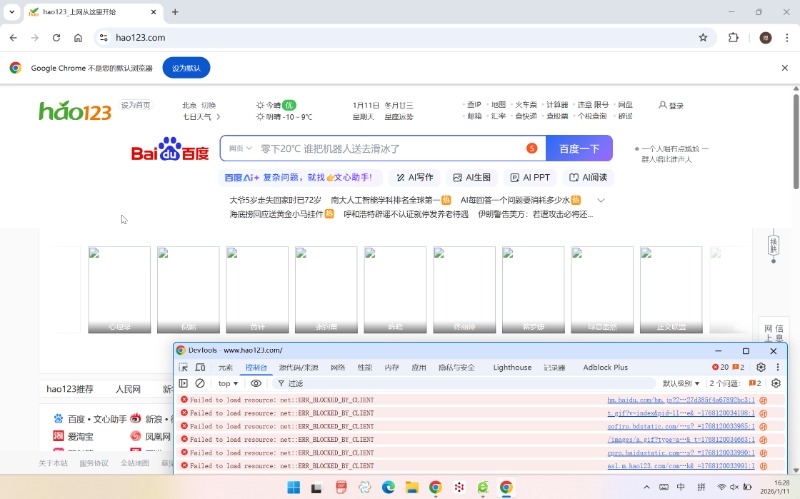This screenshot has height=499, width=800.
Task: Open the Windows Start button on taskbar
Action: point(294,487)
